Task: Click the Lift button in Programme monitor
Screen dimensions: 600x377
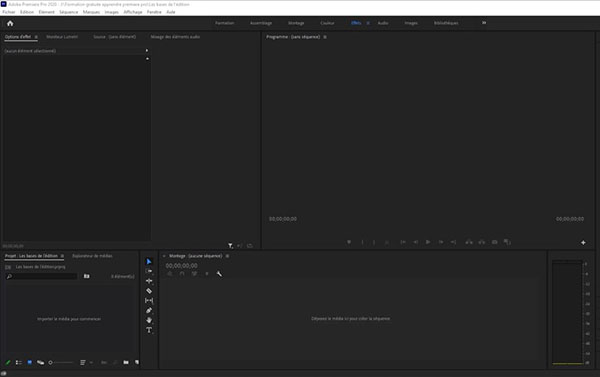Action: pos(469,242)
